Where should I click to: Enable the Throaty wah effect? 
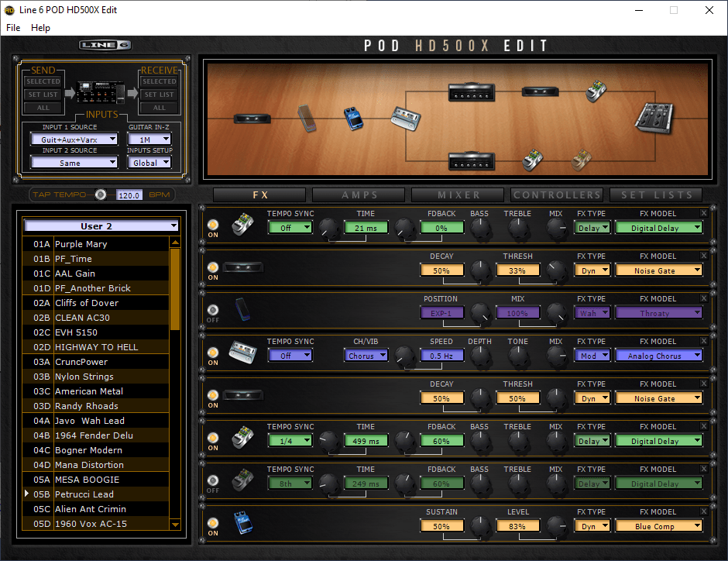[x=213, y=310]
